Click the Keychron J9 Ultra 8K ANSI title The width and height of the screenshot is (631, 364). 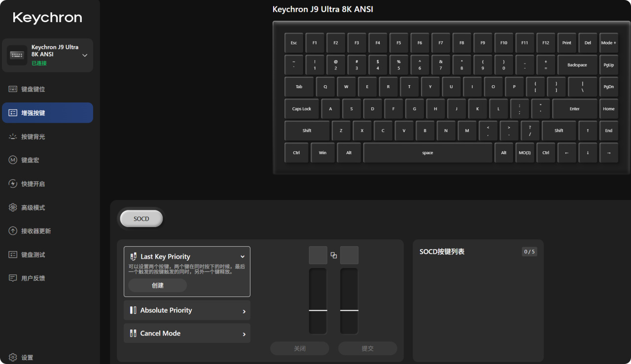[323, 9]
